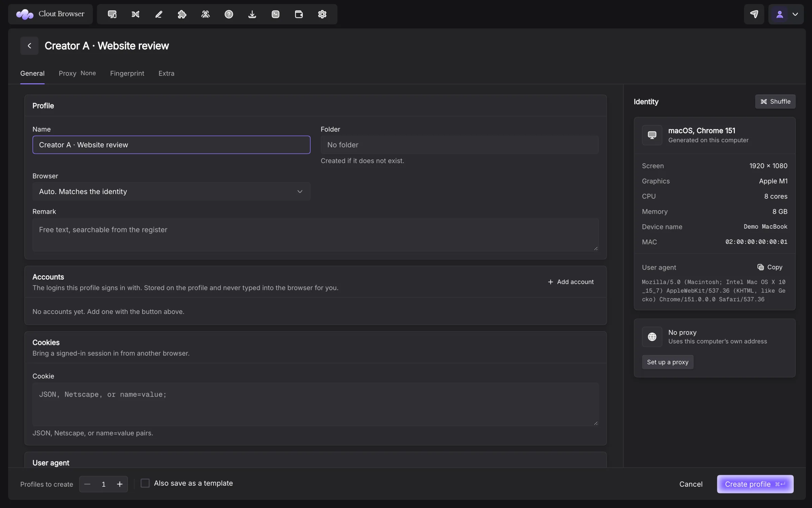Open the pencil edit icon in toolbar
812x508 pixels.
coord(159,14)
